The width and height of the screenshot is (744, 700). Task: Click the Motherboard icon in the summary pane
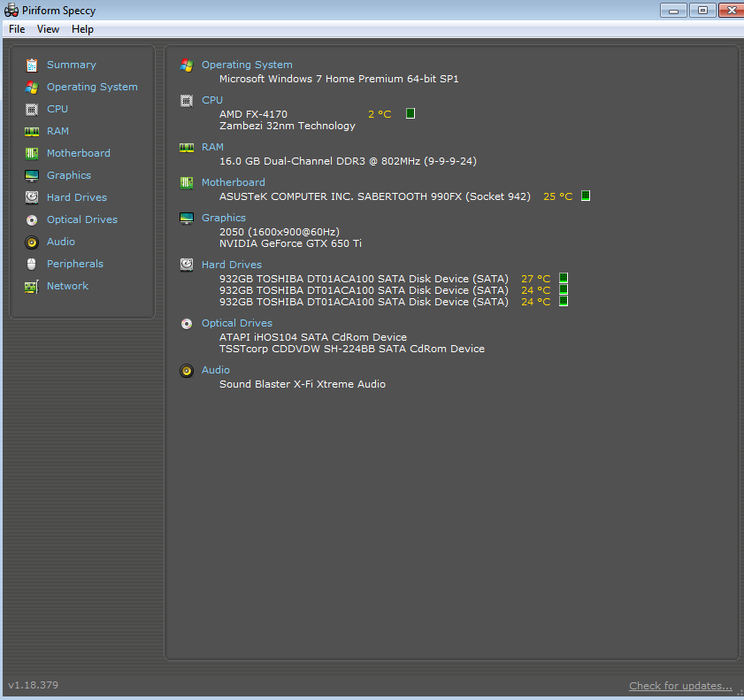click(x=187, y=182)
